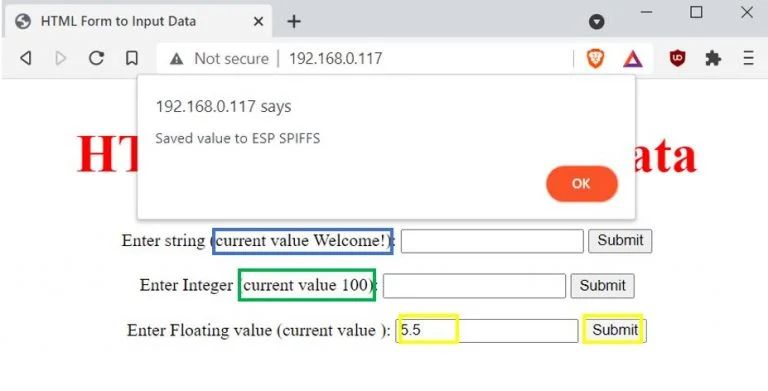This screenshot has height=391, width=768.
Task: Click the address bar URL 192.168.0.117
Action: coord(336,59)
